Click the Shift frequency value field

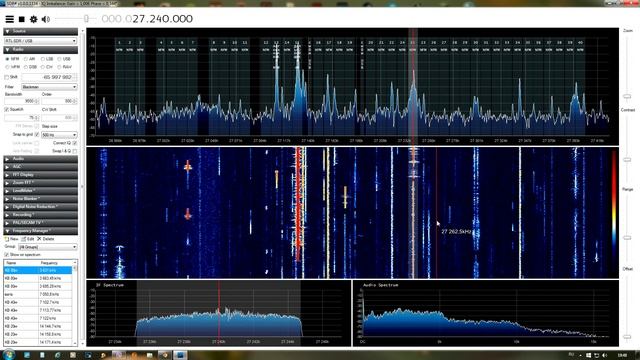(49, 77)
